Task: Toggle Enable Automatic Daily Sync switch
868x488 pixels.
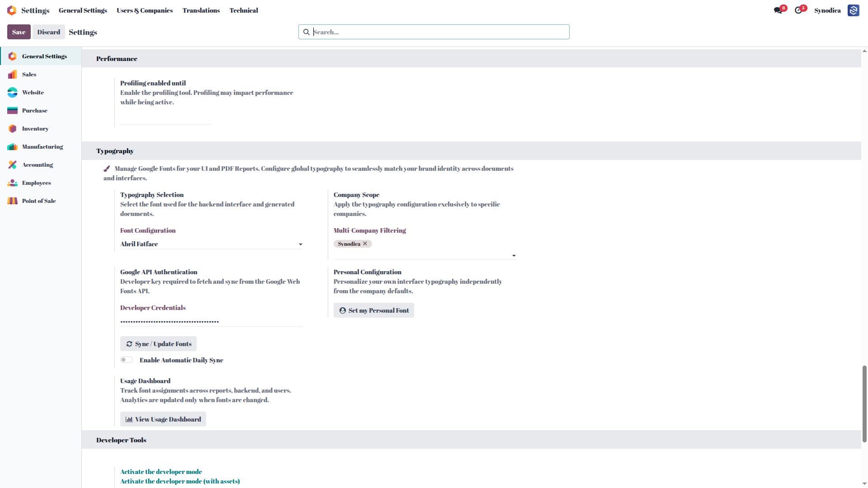Action: pos(127,360)
